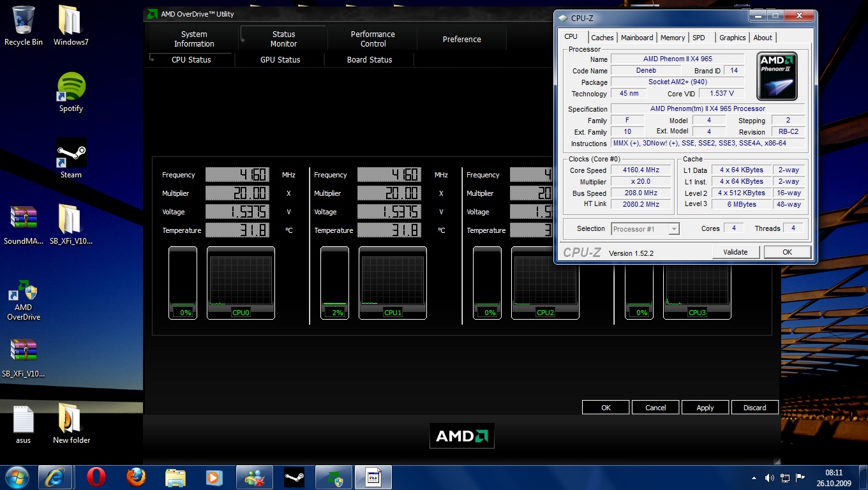Open the network tray icon

785,478
